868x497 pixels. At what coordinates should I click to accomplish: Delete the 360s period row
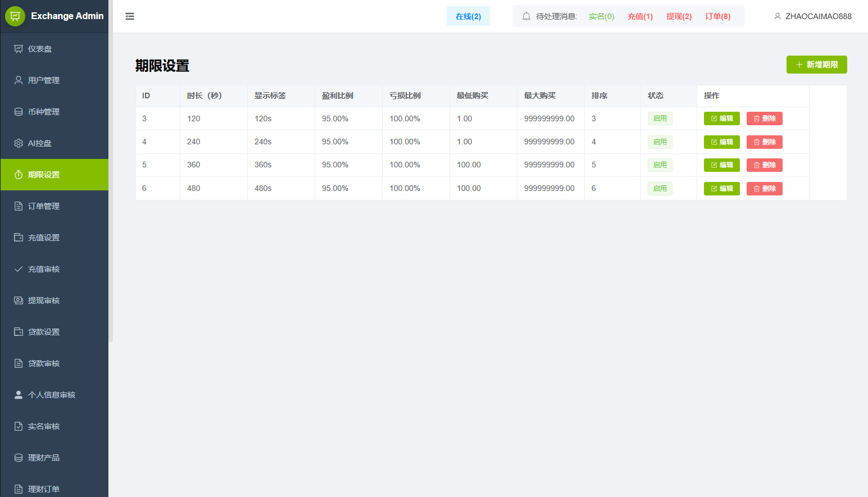[x=764, y=165]
